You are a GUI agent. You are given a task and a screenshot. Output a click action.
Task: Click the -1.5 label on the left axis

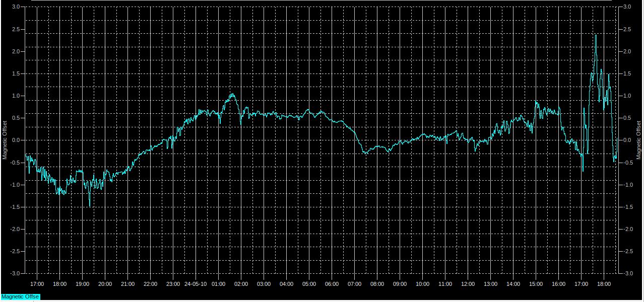15,207
